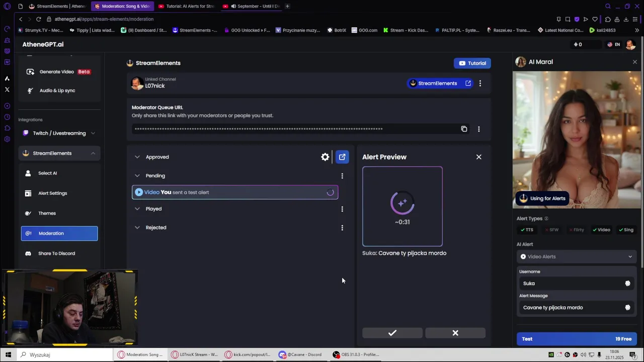The width and height of the screenshot is (644, 362).
Task: Open Select AI in the sidebar
Action: point(59,173)
